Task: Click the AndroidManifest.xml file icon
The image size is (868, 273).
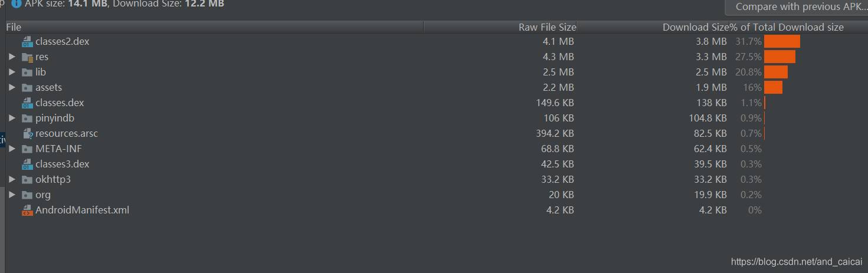Action: point(27,210)
